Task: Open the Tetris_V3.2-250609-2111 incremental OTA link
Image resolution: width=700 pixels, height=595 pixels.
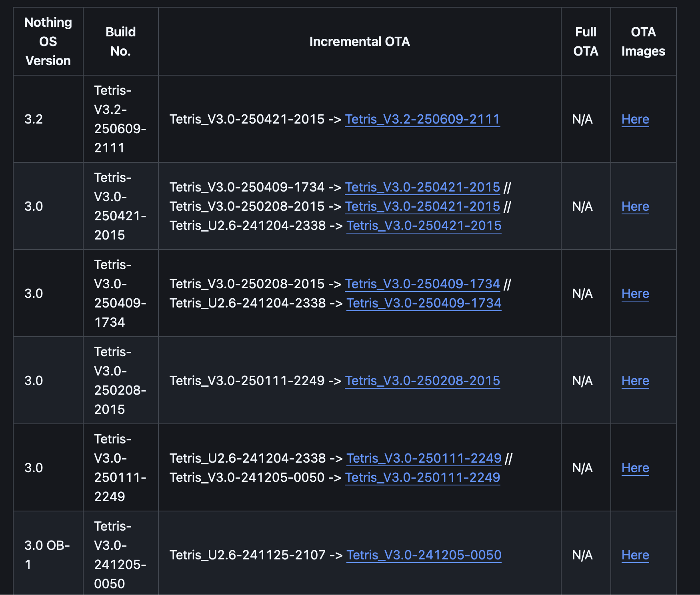Action: (x=422, y=119)
